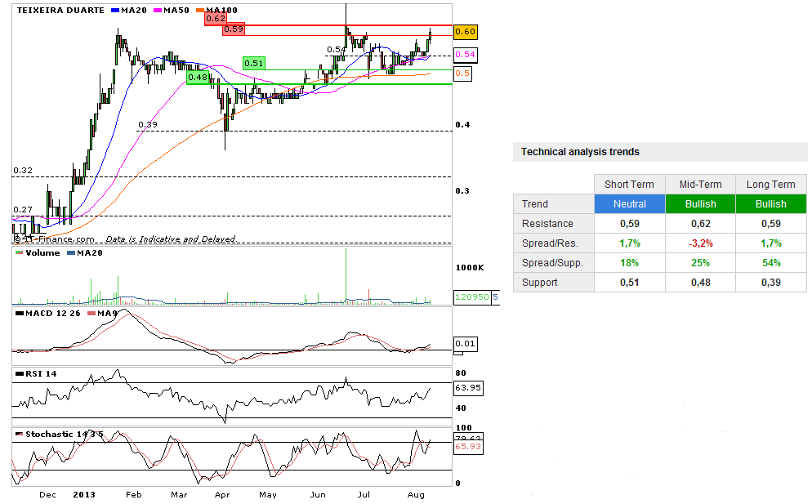Click the current price 0.60 tag
The width and height of the screenshot is (812, 504).
pos(465,32)
